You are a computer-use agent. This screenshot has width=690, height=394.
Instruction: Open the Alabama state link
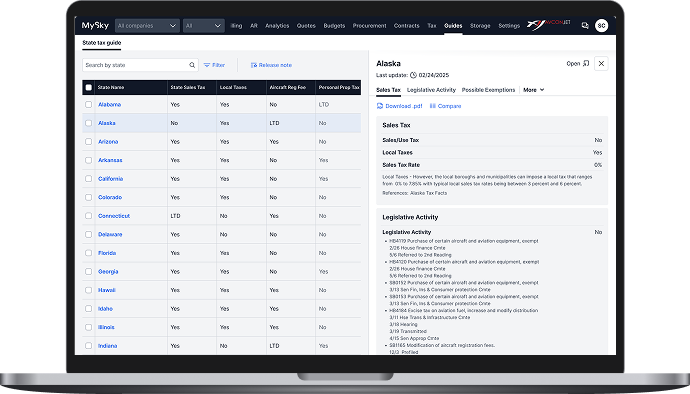click(x=110, y=105)
